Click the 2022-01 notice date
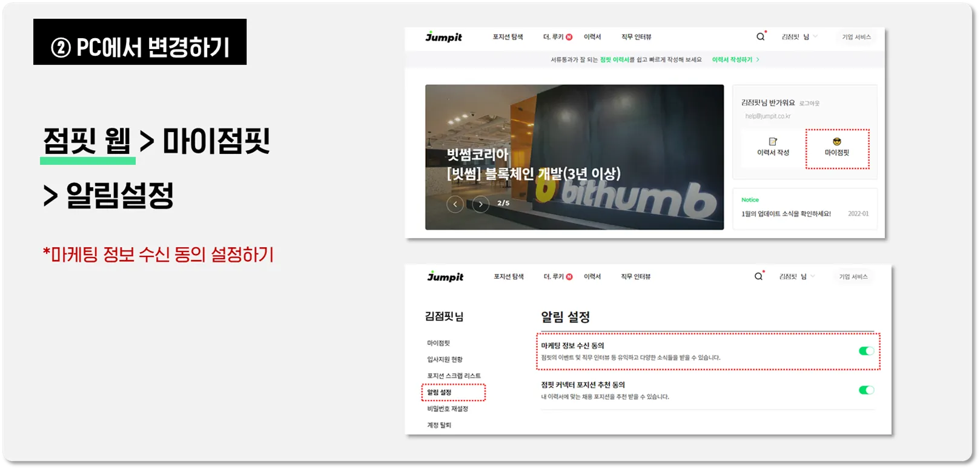This screenshot has height=469, width=980. tap(858, 214)
